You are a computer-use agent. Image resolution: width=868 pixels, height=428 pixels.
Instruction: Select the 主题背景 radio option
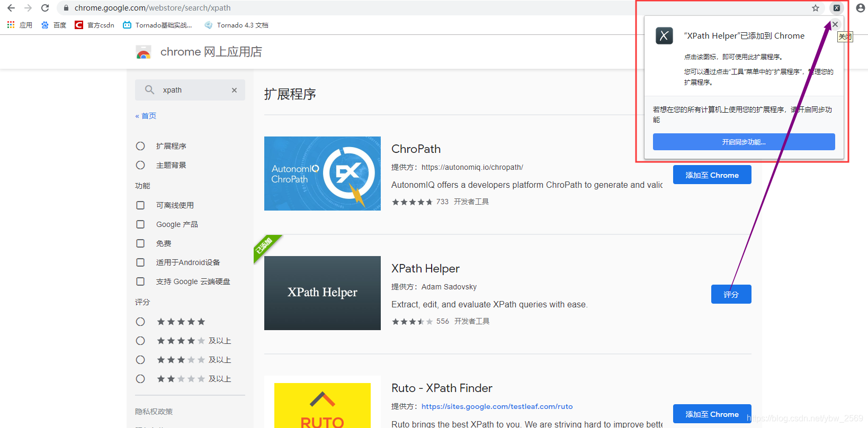140,165
